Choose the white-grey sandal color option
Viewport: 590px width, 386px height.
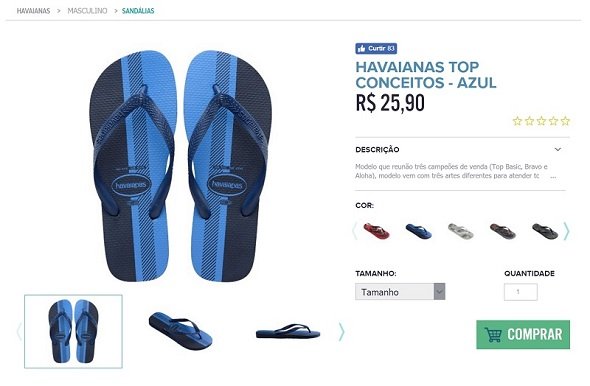[461, 231]
